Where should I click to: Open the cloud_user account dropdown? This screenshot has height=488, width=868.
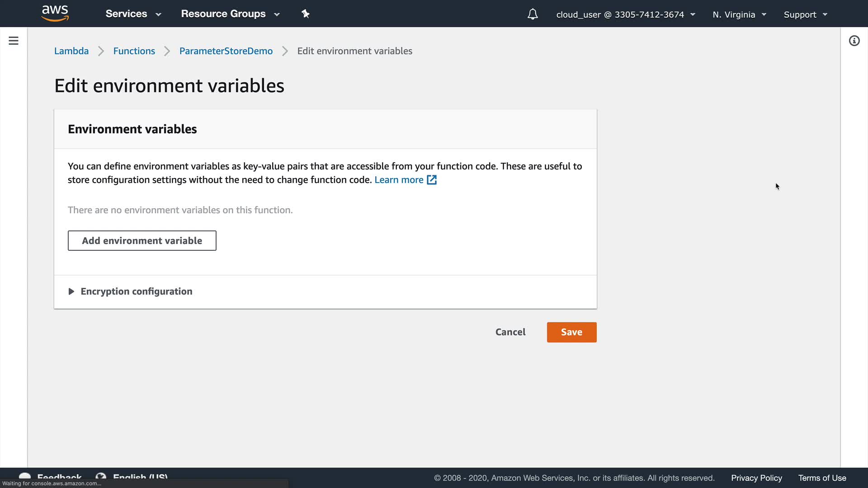625,14
